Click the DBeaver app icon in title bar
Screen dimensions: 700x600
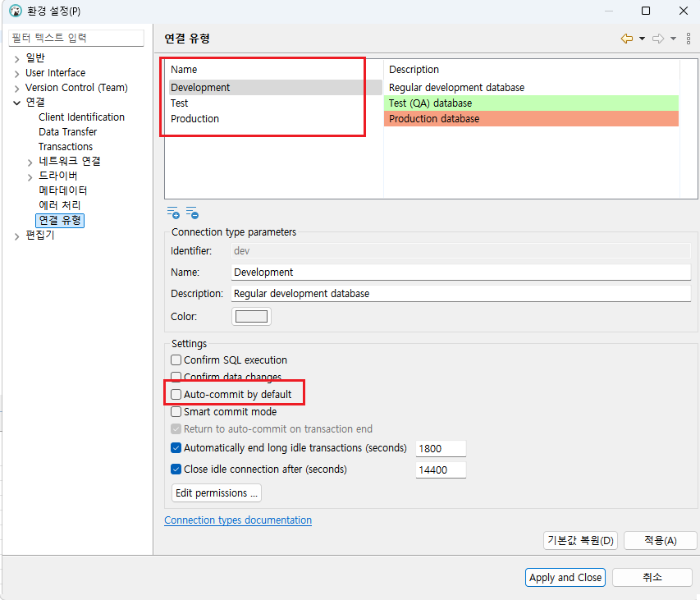16,11
